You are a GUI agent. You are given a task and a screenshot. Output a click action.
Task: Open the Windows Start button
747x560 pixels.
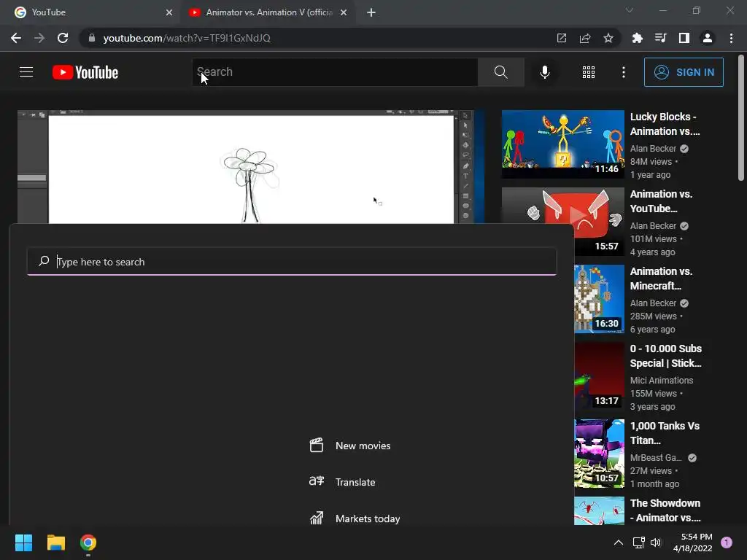click(23, 542)
